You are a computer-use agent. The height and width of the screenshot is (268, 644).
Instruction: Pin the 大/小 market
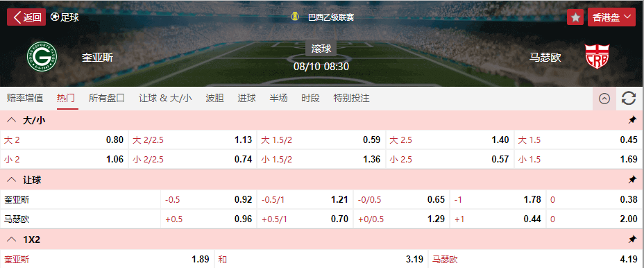click(x=632, y=120)
